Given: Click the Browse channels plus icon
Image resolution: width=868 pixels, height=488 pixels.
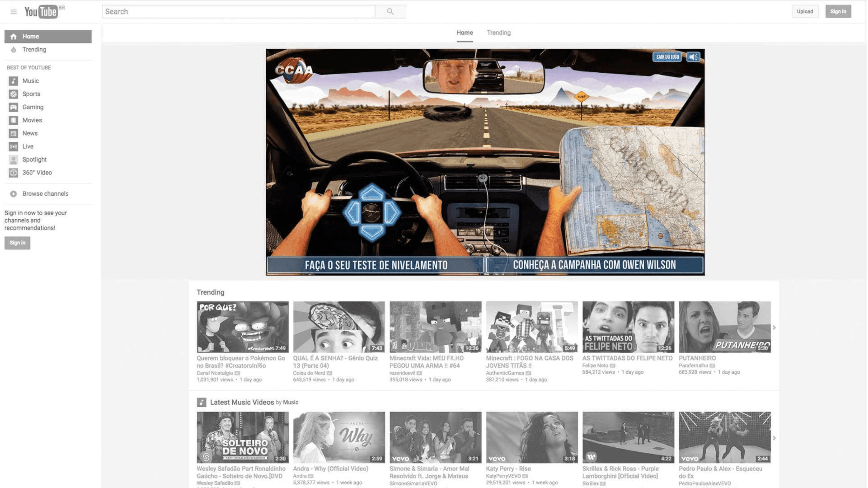Looking at the screenshot, I should tap(13, 194).
